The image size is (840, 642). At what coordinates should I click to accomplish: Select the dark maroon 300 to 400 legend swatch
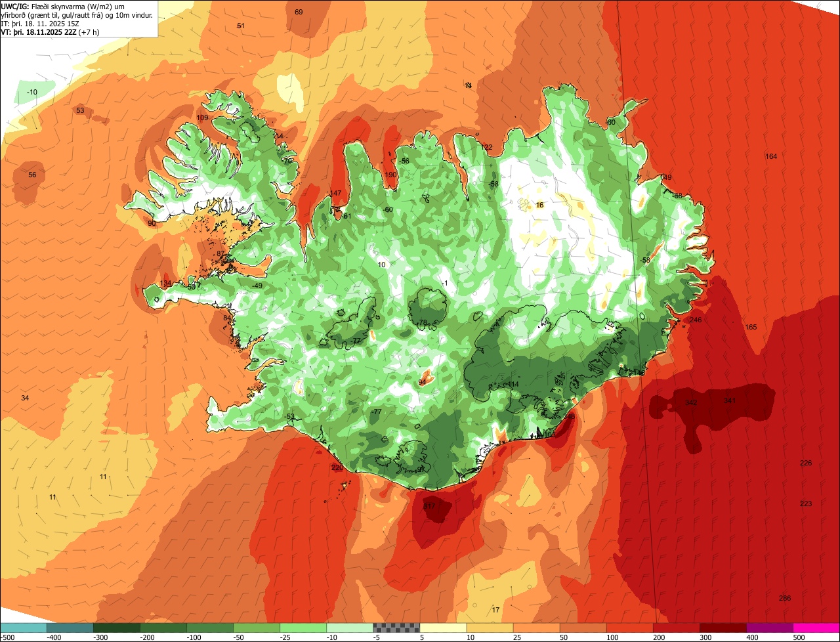(x=722, y=628)
